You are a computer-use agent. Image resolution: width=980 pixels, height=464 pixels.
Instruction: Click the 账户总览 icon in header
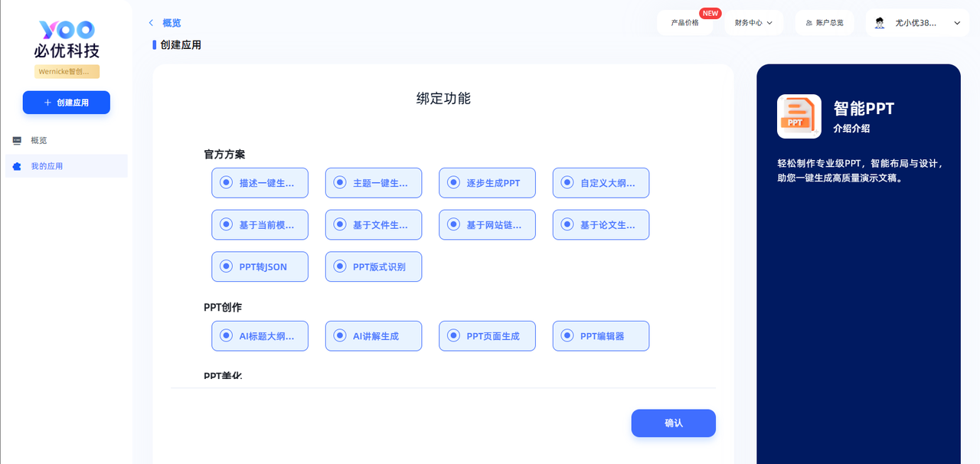pyautogui.click(x=808, y=23)
